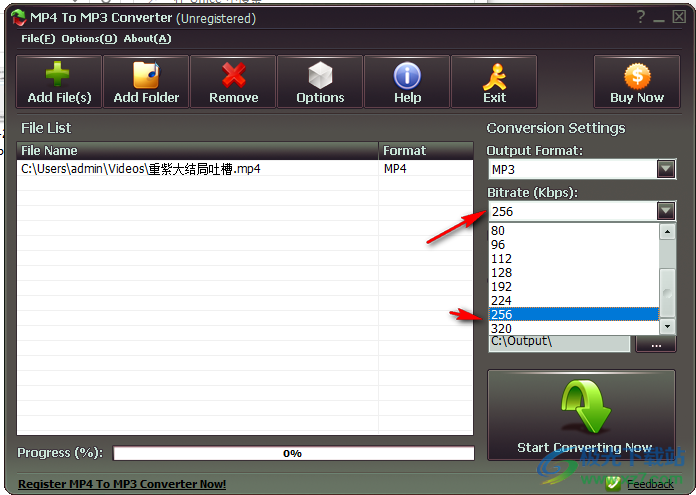Remove the selected file with the red X

click(x=233, y=82)
